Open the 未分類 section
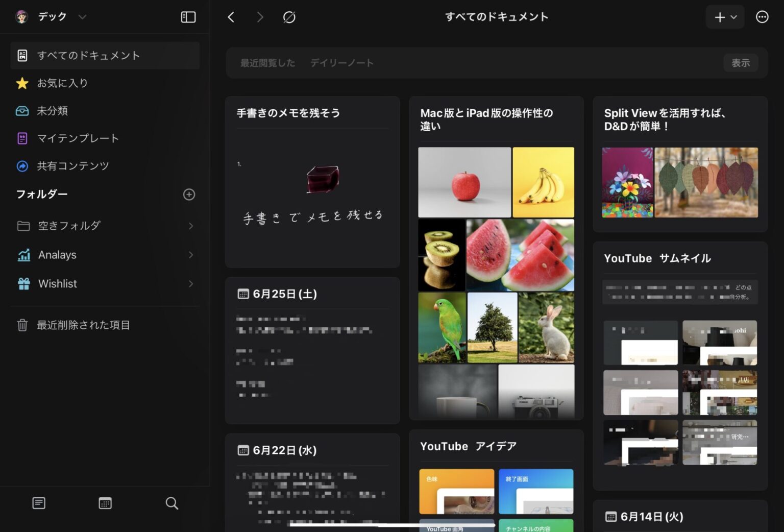The width and height of the screenshot is (784, 532). (53, 111)
